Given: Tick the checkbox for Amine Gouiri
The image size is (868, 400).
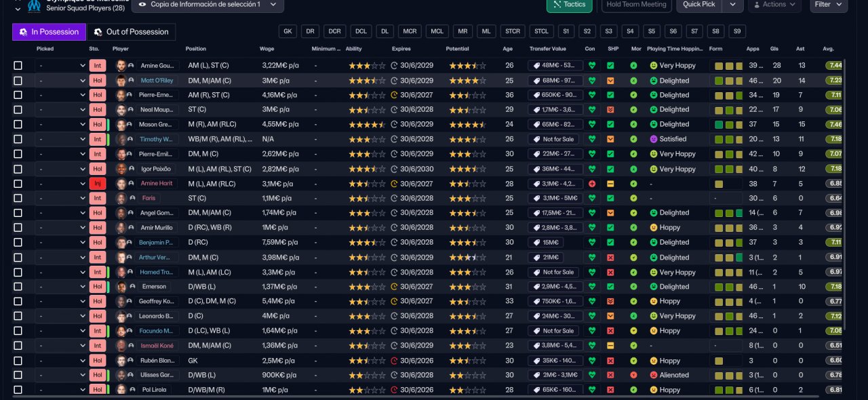Looking at the screenshot, I should tap(18, 66).
